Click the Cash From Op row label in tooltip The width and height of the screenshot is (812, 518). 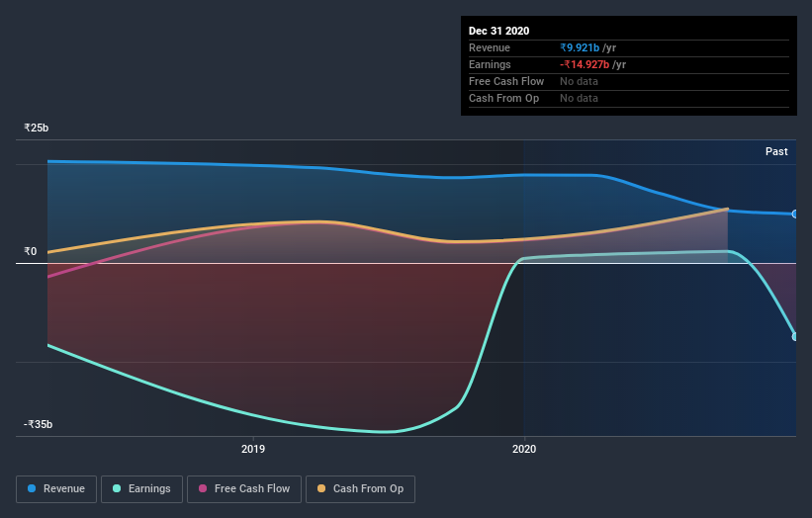(x=503, y=98)
